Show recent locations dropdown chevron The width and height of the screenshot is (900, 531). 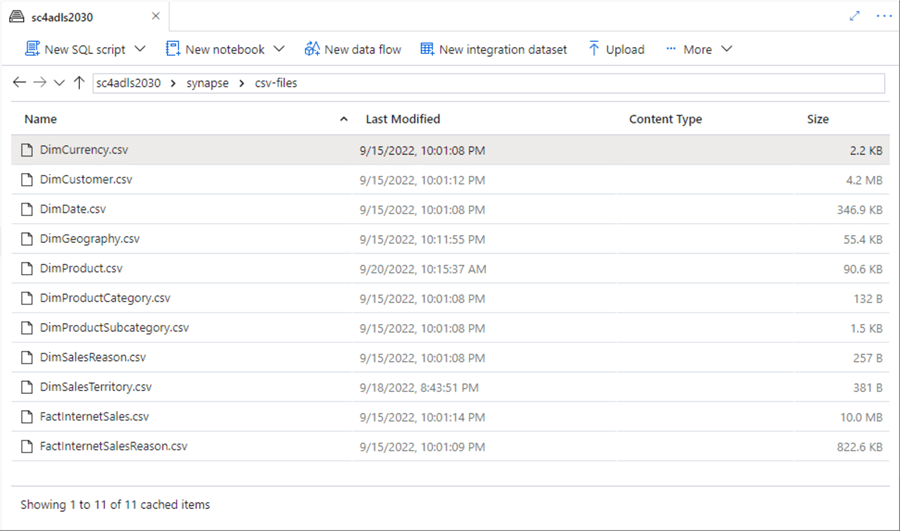(x=59, y=82)
